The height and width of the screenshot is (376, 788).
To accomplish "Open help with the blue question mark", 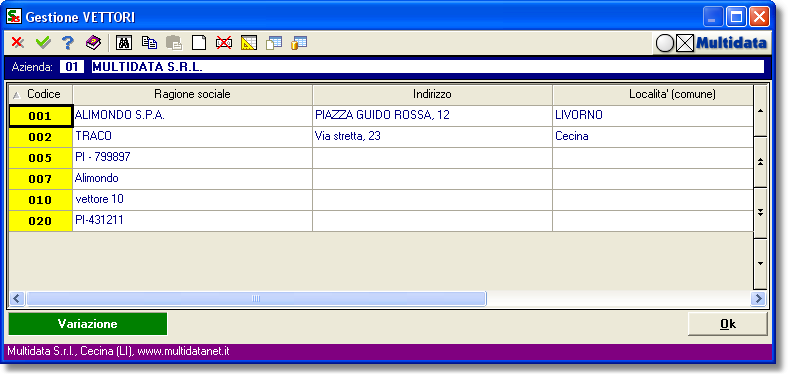I will click(68, 43).
